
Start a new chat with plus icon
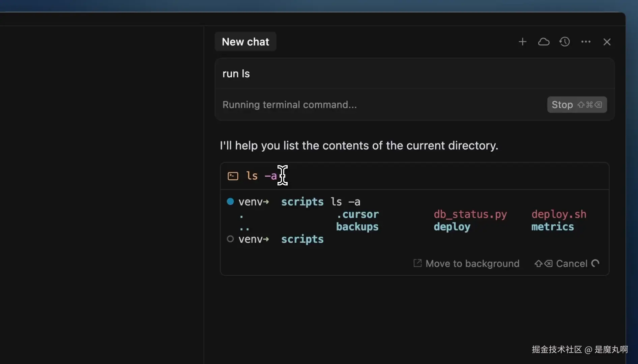pos(522,42)
